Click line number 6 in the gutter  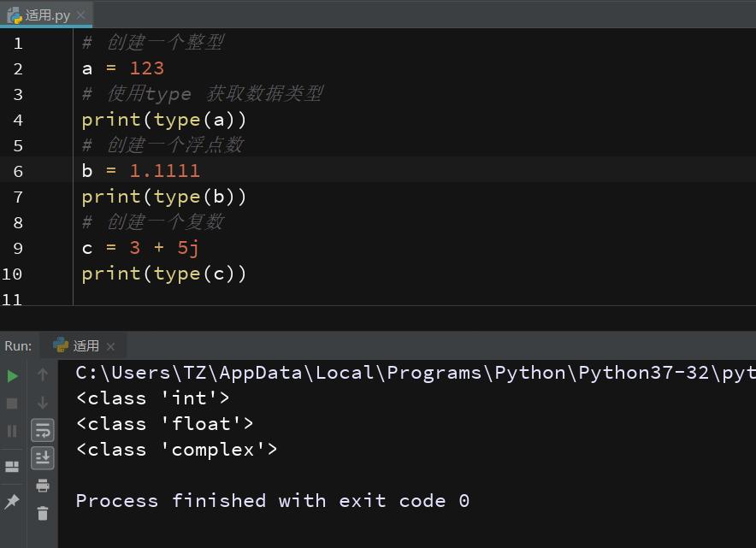pyautogui.click(x=18, y=171)
